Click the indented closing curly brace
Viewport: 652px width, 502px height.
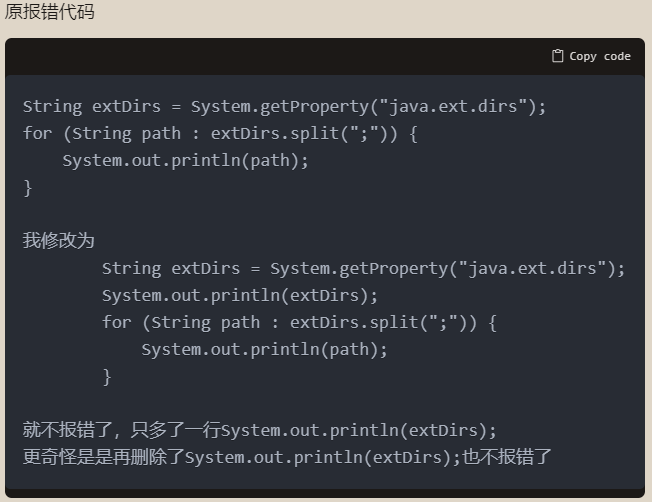[x=107, y=377]
